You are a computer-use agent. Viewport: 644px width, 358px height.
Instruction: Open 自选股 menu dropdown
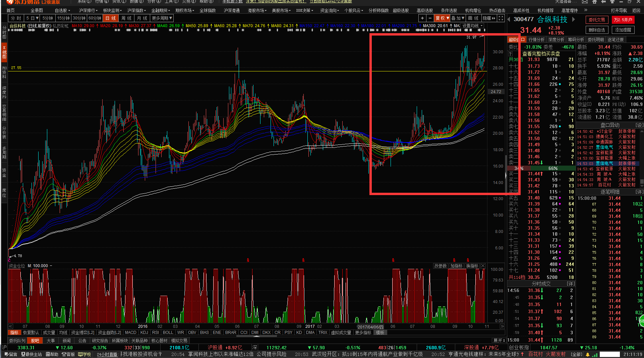click(62, 11)
